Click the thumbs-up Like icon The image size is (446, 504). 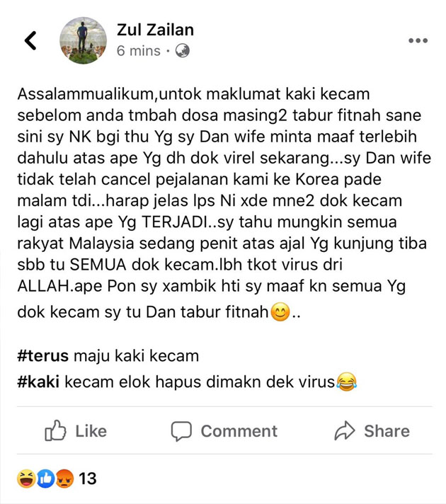coord(55,430)
